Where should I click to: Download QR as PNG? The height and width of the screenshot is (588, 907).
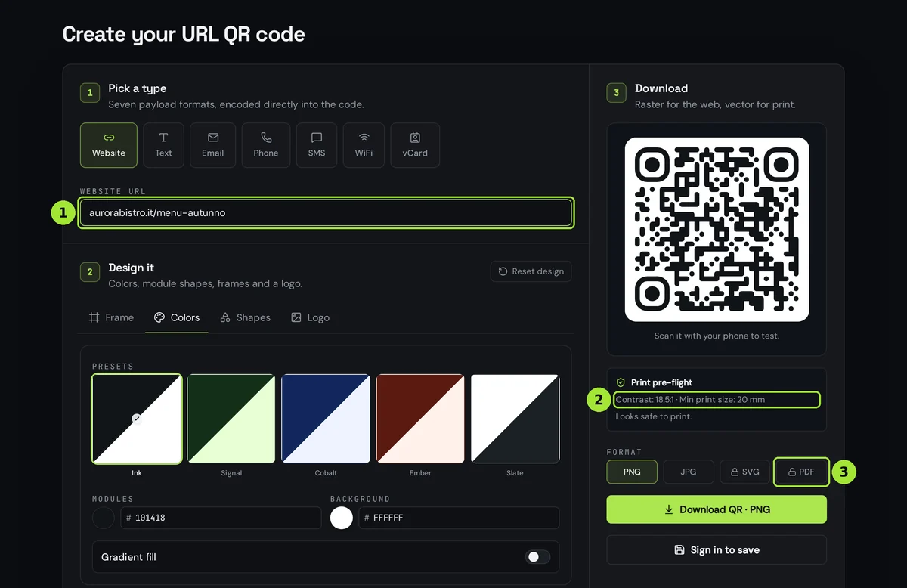pos(717,509)
